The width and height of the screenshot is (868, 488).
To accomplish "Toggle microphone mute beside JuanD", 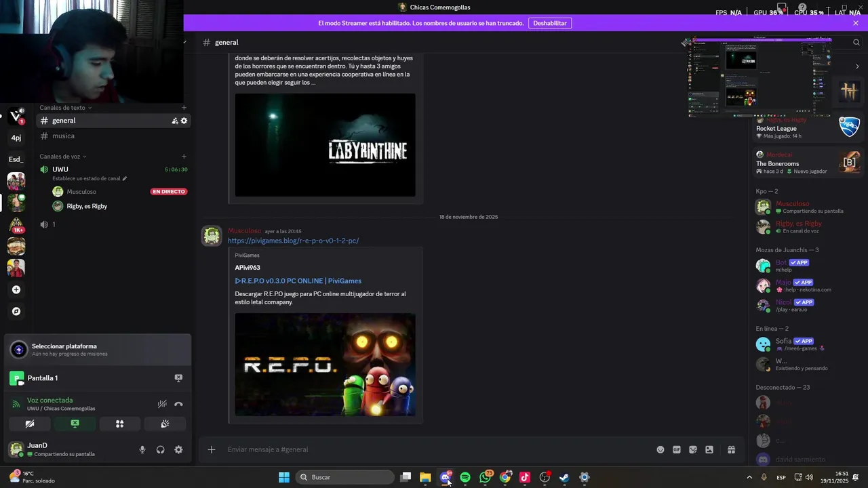I will (x=142, y=449).
